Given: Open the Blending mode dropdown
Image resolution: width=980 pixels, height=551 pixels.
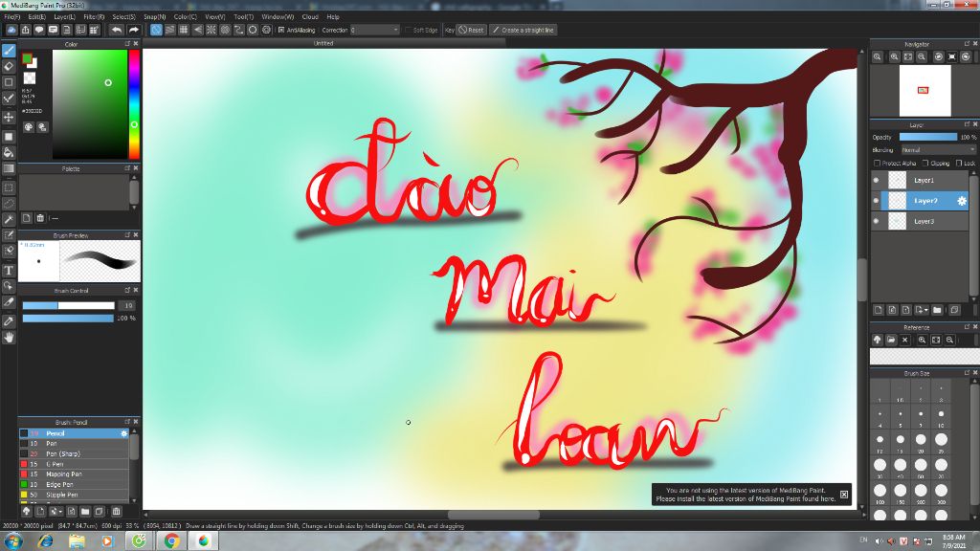Looking at the screenshot, I should coord(938,150).
